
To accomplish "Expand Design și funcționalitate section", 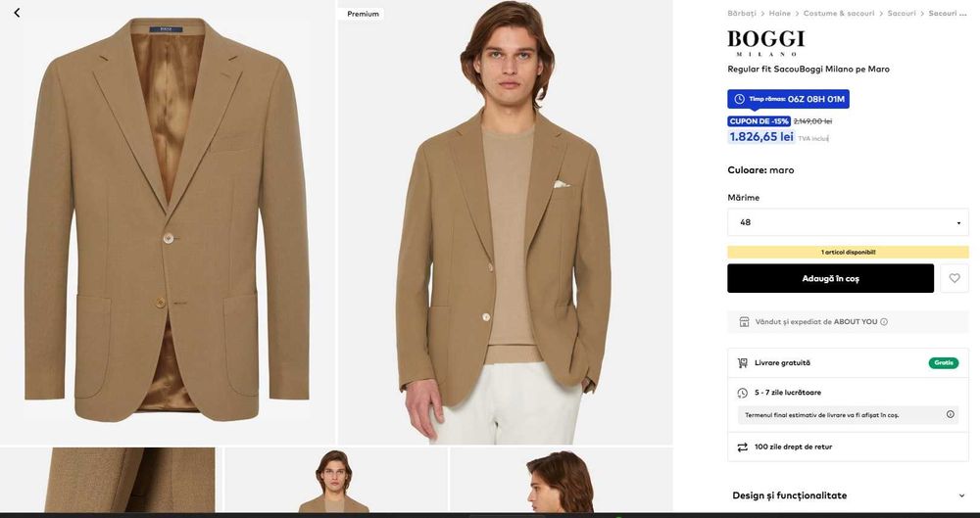I will point(848,495).
